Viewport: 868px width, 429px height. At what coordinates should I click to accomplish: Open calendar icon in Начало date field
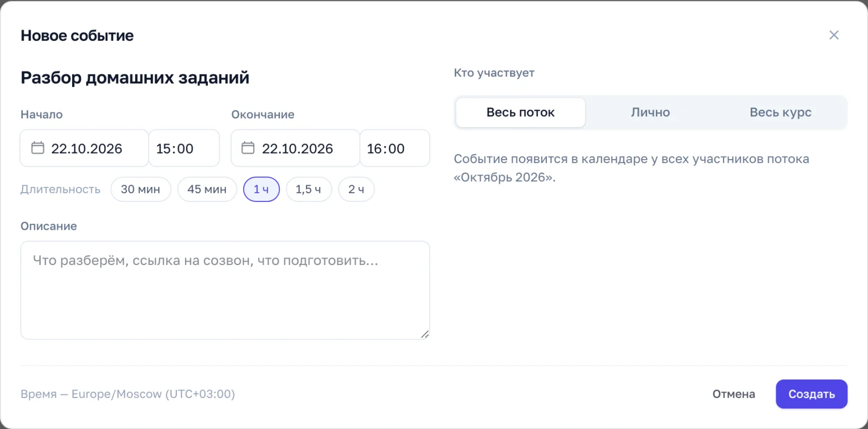pos(37,148)
